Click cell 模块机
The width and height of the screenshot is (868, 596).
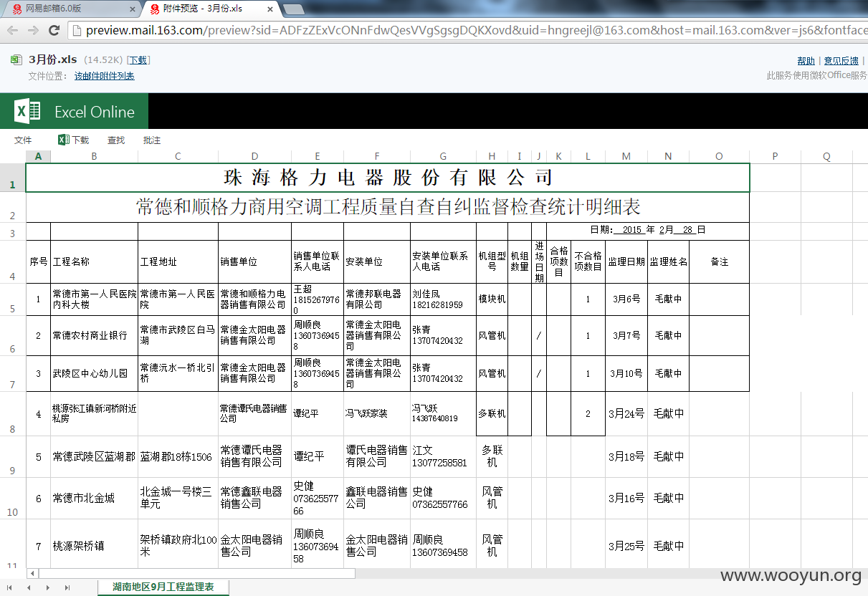(492, 299)
